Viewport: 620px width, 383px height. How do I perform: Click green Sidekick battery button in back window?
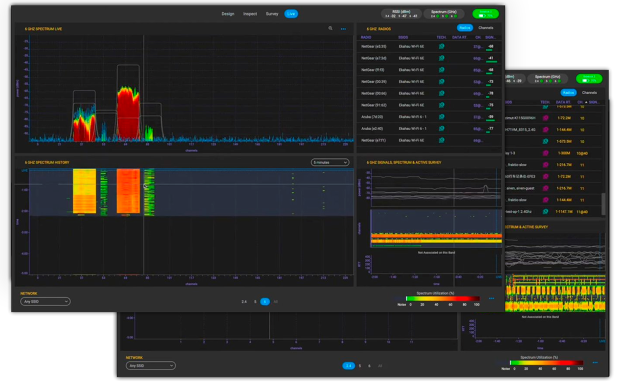pos(589,79)
